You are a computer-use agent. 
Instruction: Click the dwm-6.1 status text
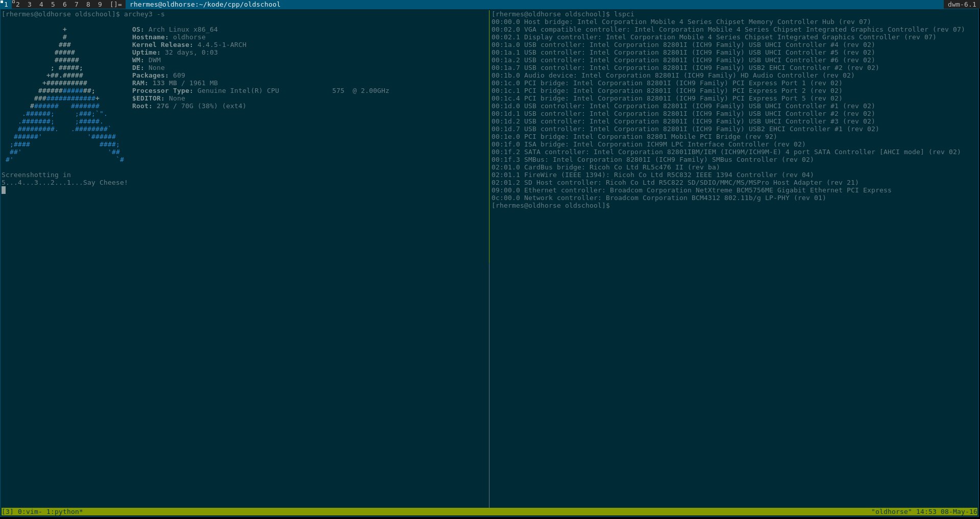(x=962, y=4)
